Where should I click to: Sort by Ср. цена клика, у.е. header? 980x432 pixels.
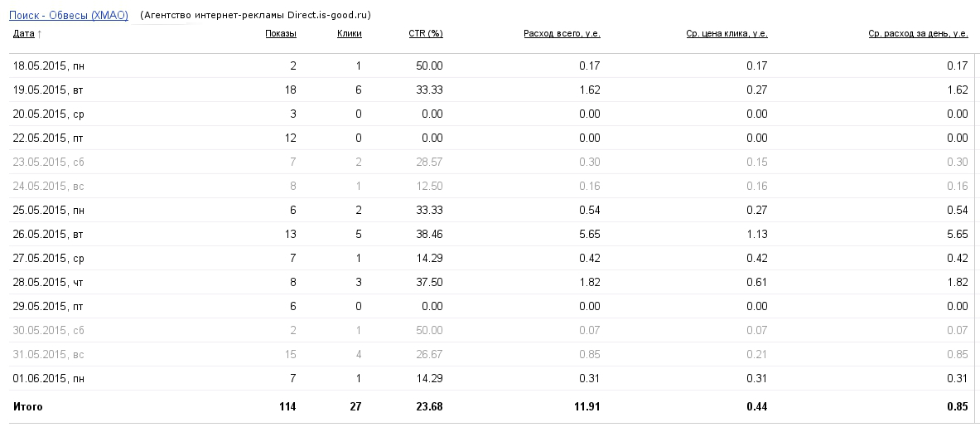(x=727, y=34)
